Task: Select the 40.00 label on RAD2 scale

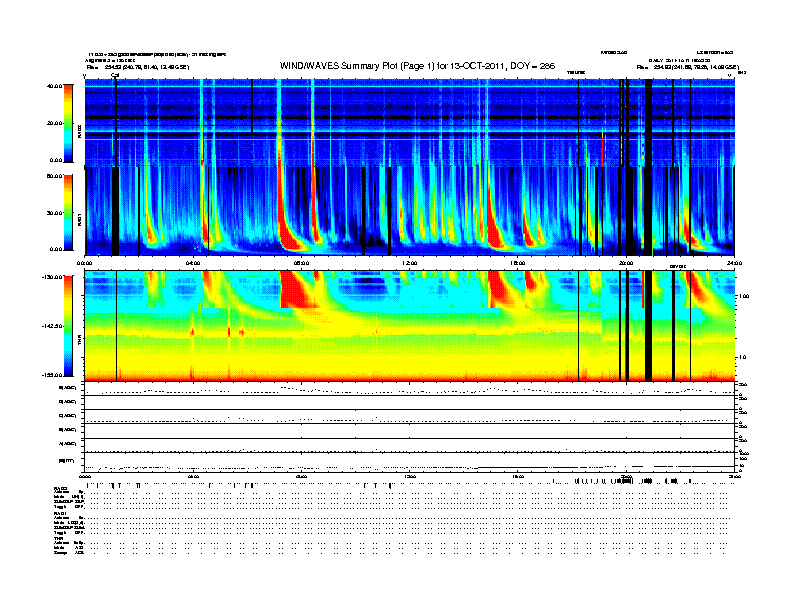Action: coord(54,86)
